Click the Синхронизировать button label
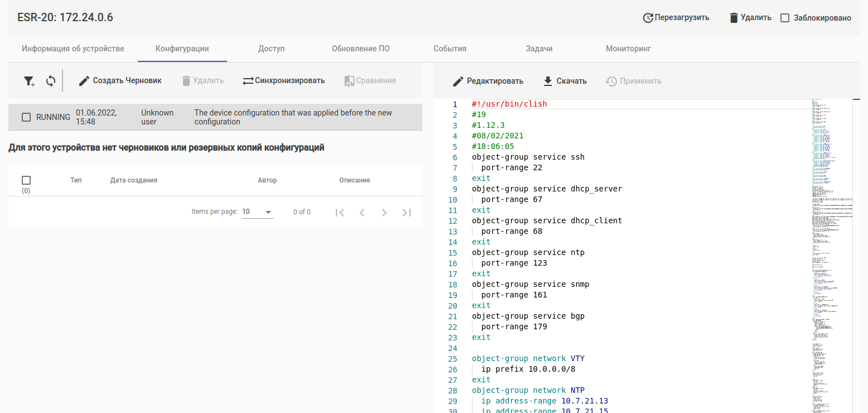 coord(290,81)
